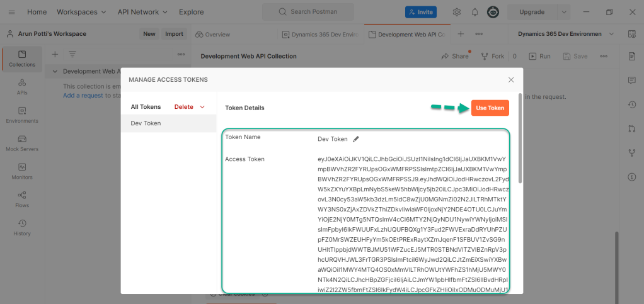
Task: Open Comments icon in right sidebar
Action: [631, 80]
